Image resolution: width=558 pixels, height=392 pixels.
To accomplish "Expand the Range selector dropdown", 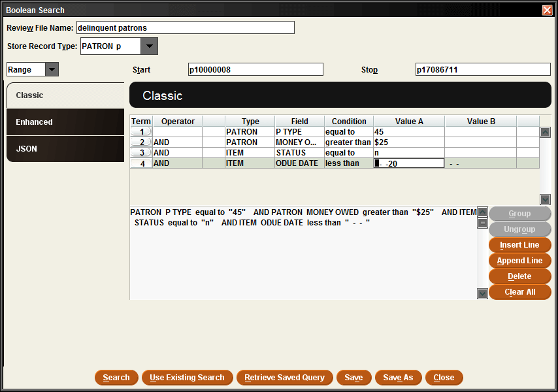I will 52,69.
